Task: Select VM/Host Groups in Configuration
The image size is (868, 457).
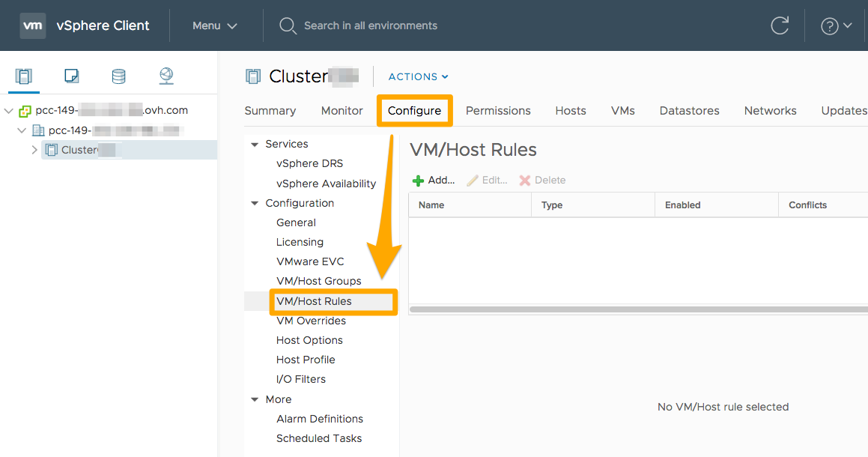Action: coord(318,281)
